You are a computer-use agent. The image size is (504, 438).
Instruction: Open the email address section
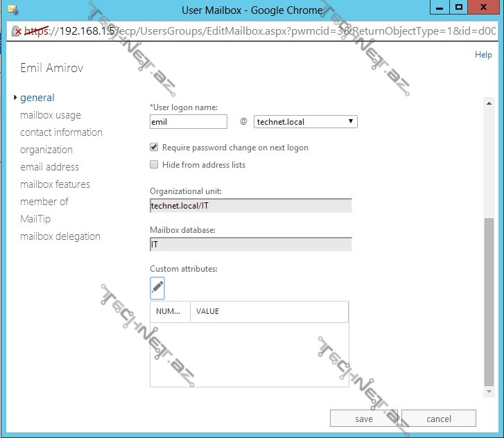[x=49, y=167]
